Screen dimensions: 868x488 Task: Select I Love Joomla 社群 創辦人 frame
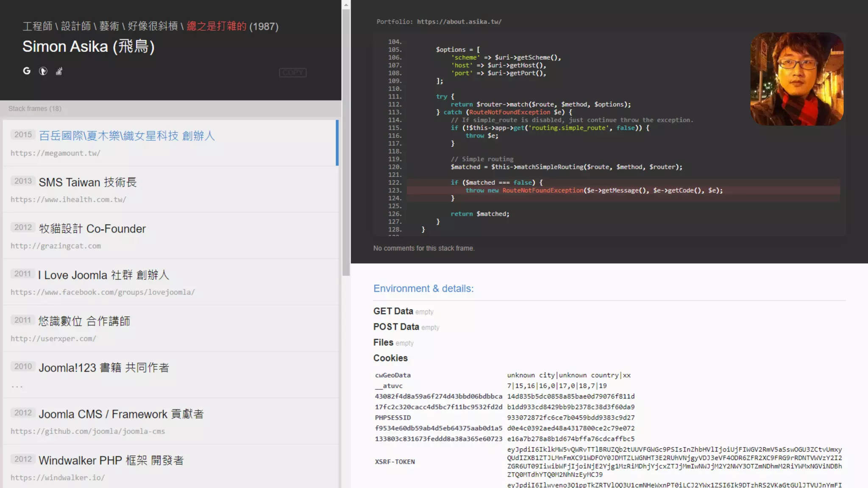(x=170, y=282)
